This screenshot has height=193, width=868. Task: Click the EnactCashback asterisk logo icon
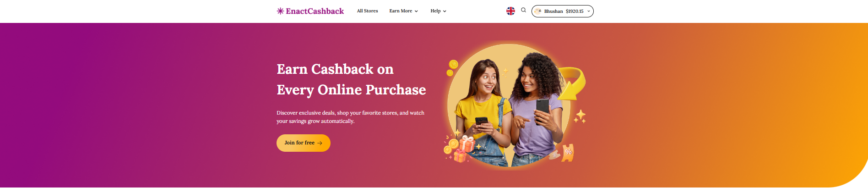pos(280,11)
